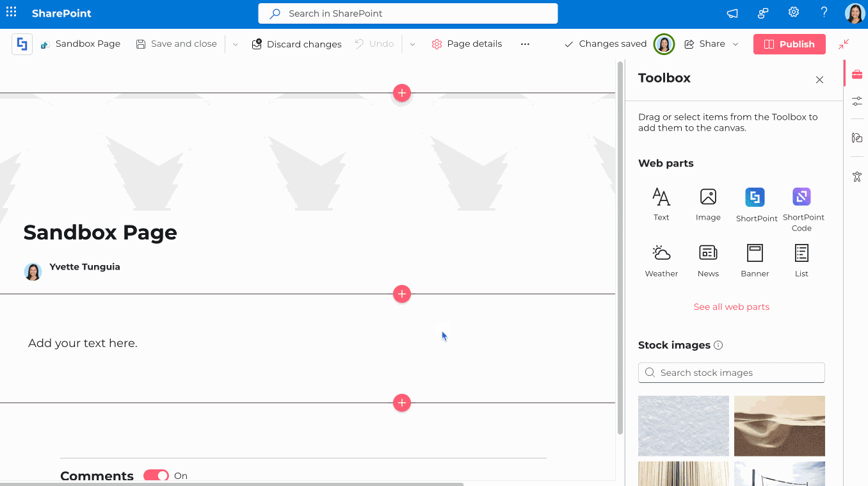The height and width of the screenshot is (486, 868).
Task: Click the add section plus below author
Action: [x=401, y=294]
